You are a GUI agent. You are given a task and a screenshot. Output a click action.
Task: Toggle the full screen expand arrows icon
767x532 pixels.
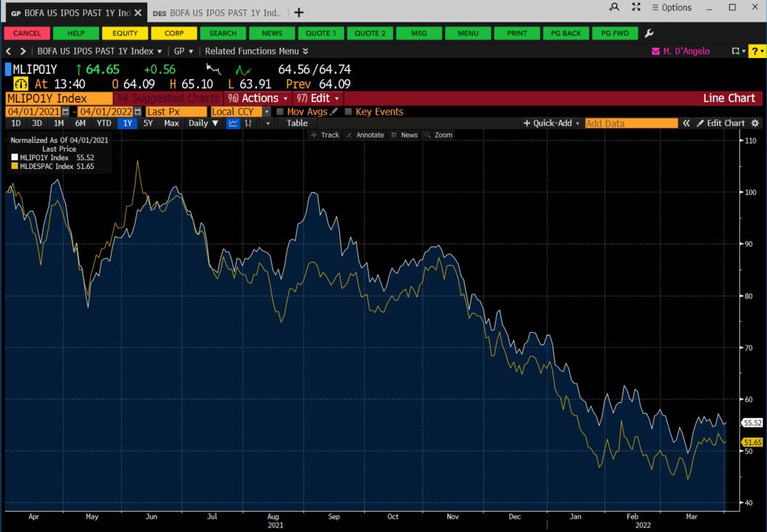coord(636,7)
